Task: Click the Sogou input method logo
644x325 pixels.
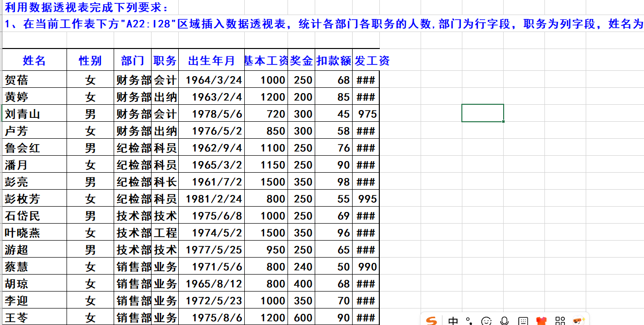Action: coord(431,321)
